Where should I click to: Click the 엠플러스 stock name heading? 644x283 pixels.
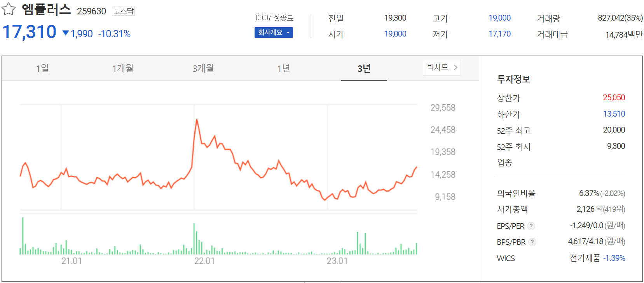46,9
